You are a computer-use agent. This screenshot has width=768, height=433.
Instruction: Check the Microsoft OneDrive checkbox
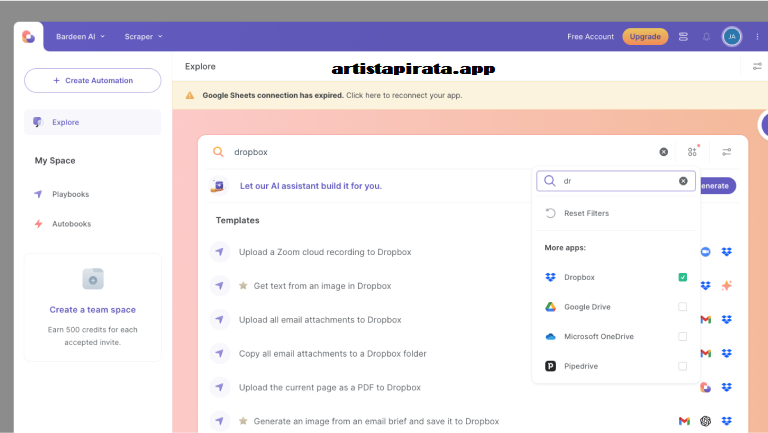pyautogui.click(x=682, y=337)
